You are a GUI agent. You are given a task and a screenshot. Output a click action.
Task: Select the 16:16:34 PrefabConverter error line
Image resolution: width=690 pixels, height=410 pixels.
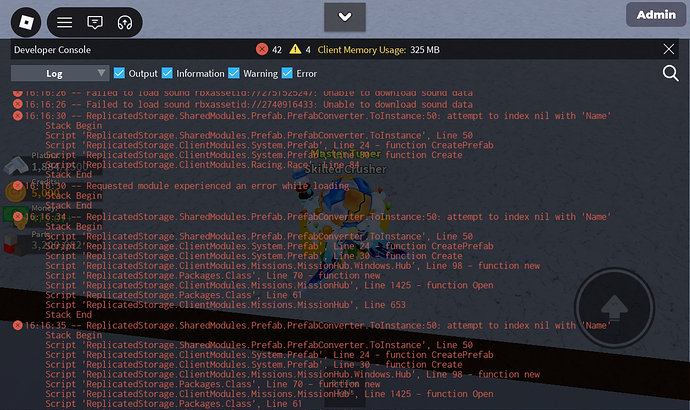point(318,216)
